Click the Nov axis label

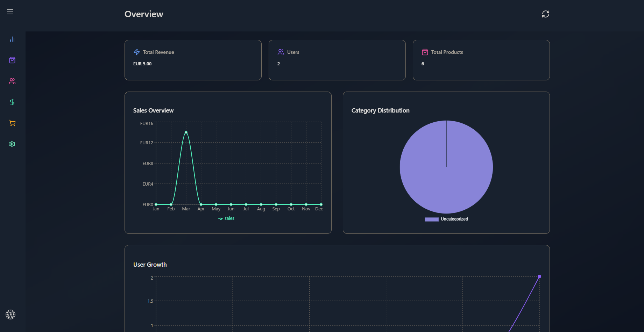(306, 209)
